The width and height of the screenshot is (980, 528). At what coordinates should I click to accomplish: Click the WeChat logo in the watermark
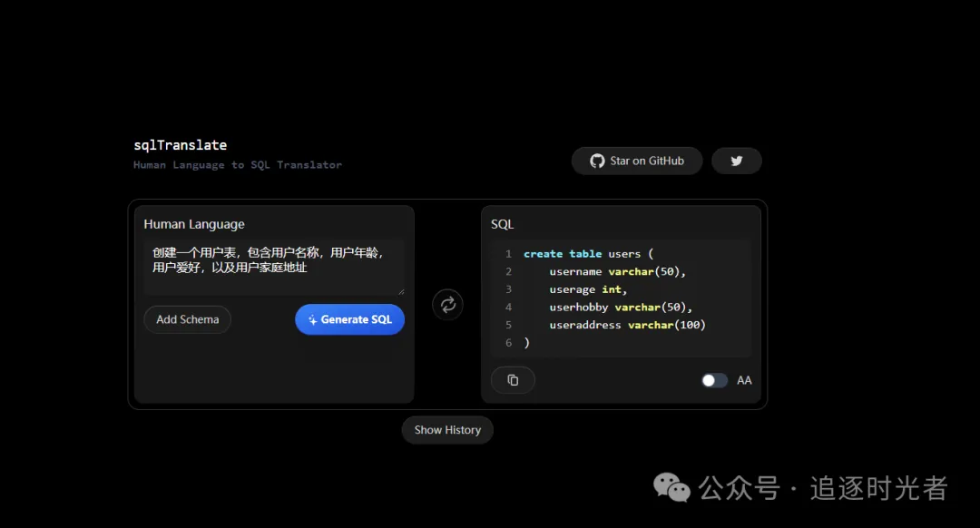tap(672, 488)
